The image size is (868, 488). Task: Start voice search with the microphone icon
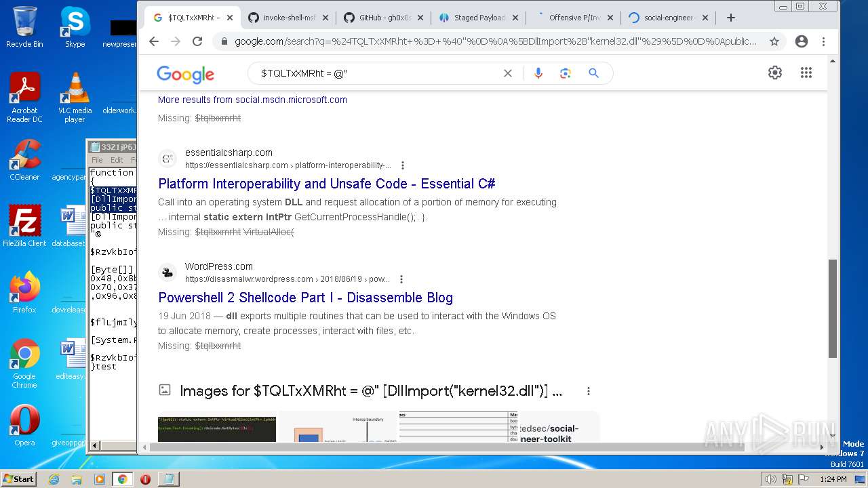click(x=538, y=73)
